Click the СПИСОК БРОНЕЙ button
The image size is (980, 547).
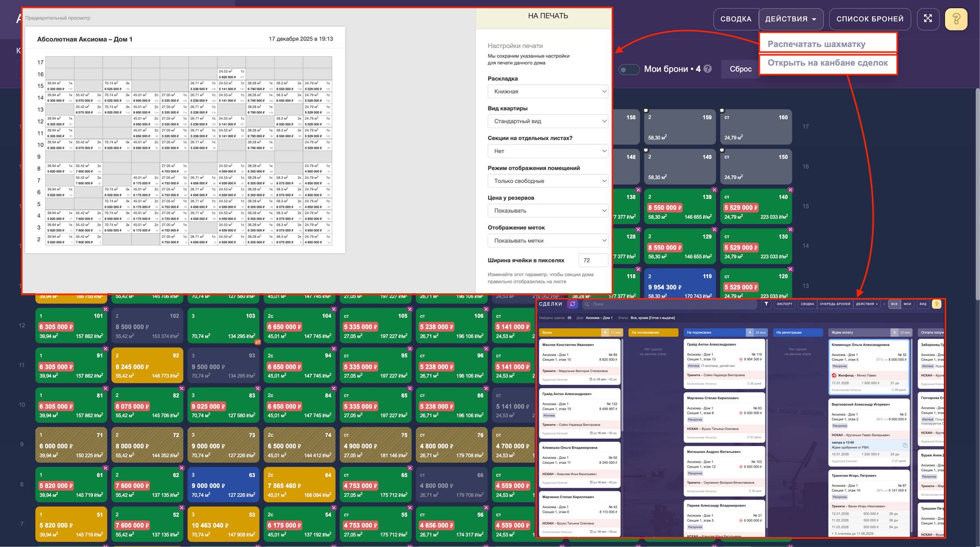point(869,19)
